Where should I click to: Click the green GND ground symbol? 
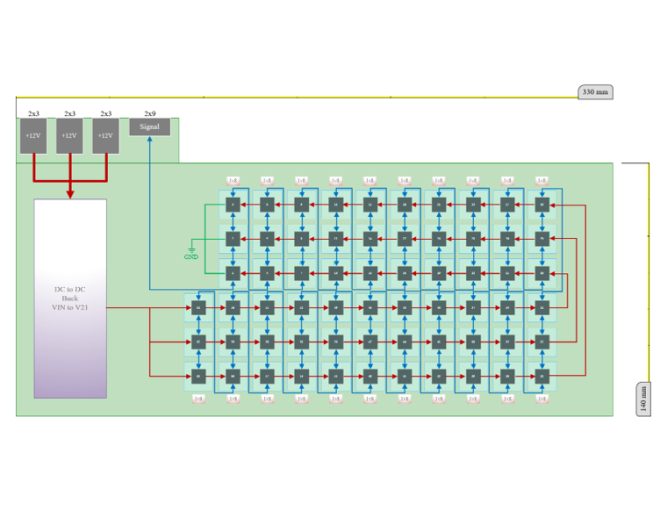pos(191,254)
